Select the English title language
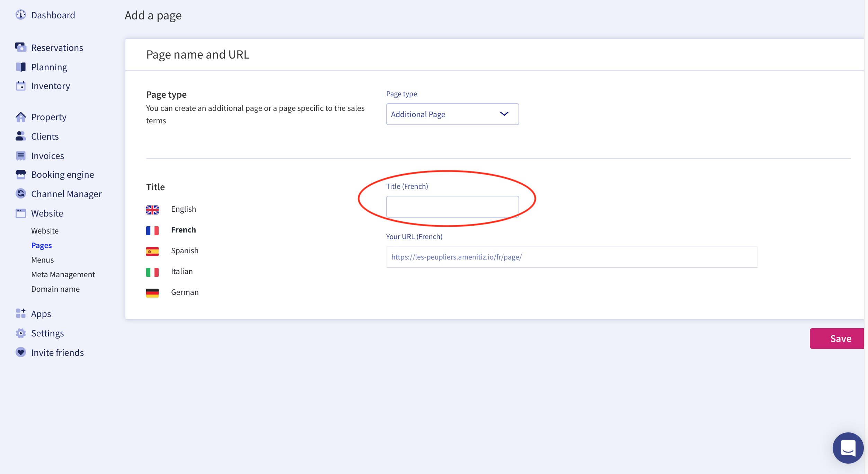The width and height of the screenshot is (868, 474). point(184,209)
